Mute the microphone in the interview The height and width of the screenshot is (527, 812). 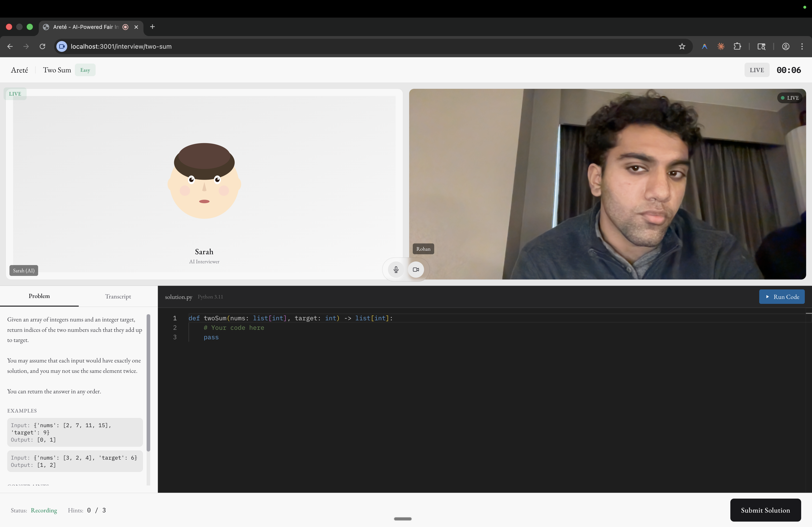tap(396, 270)
